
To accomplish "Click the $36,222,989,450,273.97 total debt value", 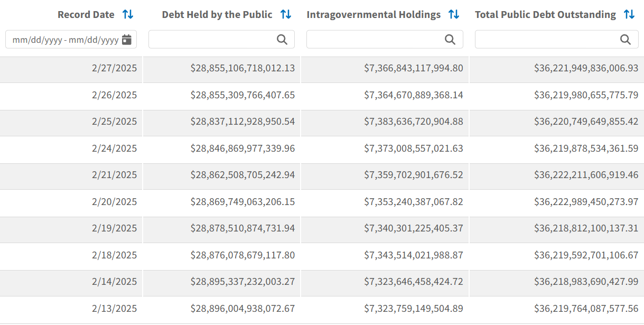I will 586,202.
